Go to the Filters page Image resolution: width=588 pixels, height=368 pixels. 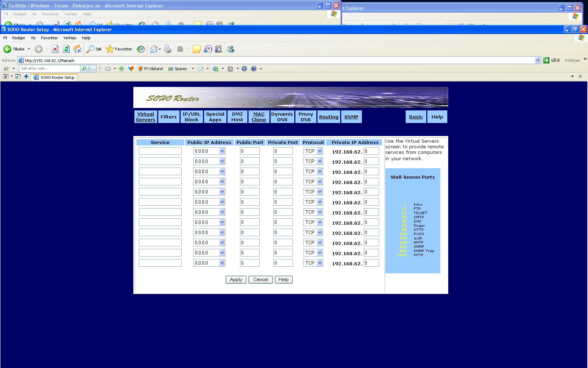(x=169, y=117)
